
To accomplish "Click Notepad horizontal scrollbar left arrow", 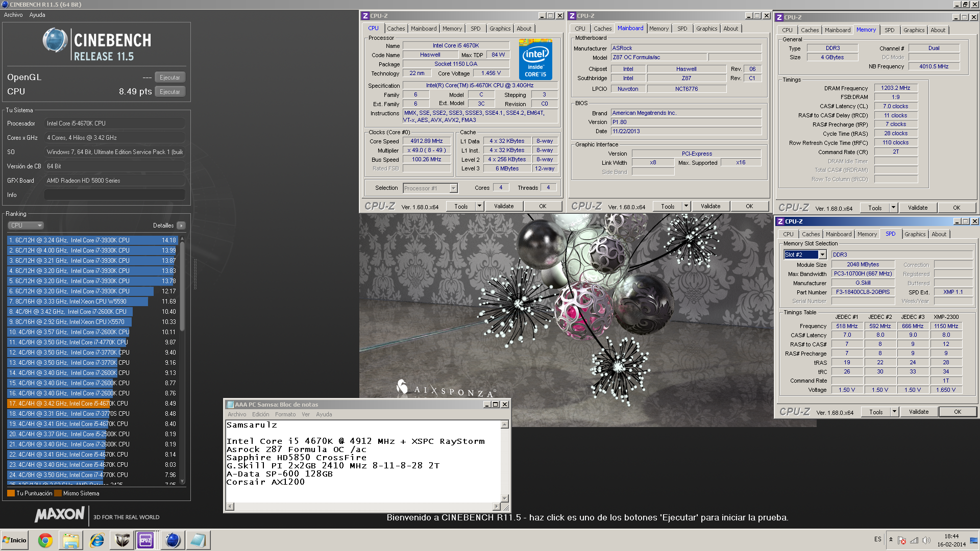I will click(230, 507).
